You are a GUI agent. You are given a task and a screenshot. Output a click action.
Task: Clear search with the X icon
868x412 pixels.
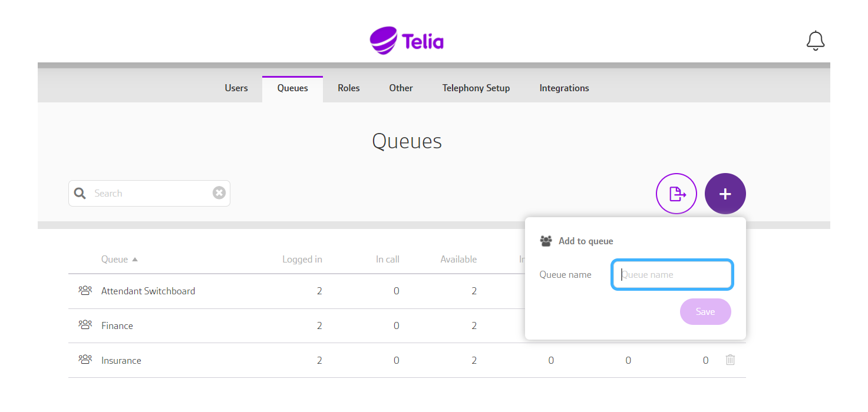(x=219, y=193)
